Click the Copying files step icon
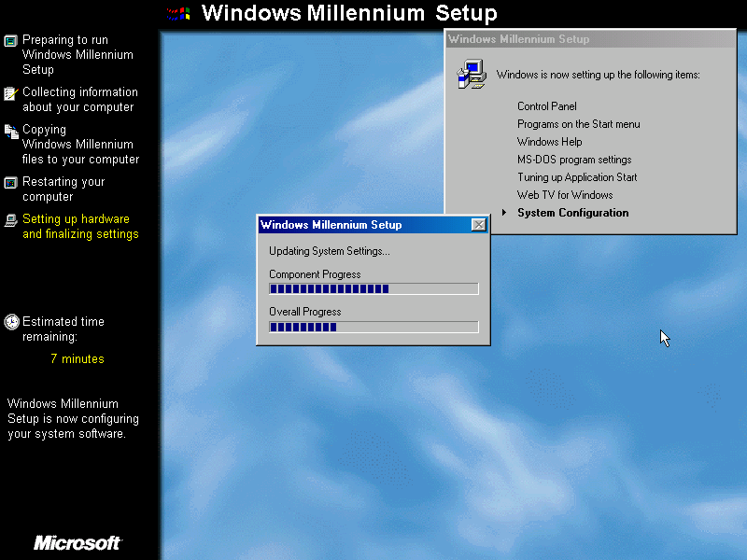This screenshot has height=560, width=747. [11, 132]
